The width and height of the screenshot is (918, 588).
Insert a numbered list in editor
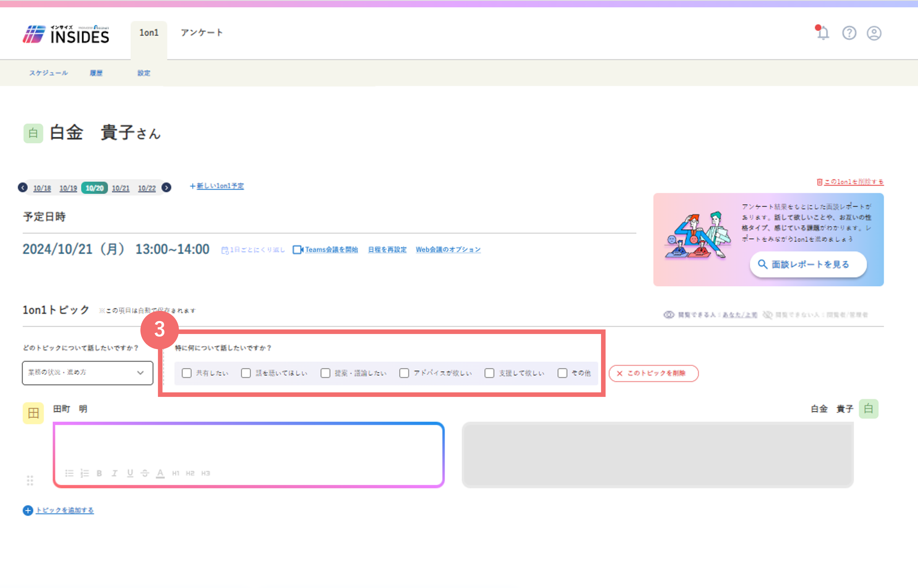[x=84, y=473]
